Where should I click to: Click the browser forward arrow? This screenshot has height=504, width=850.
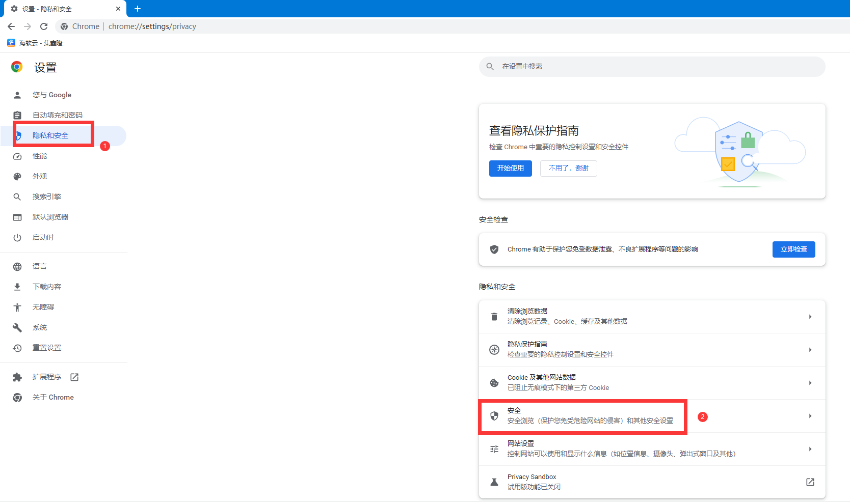(x=28, y=26)
